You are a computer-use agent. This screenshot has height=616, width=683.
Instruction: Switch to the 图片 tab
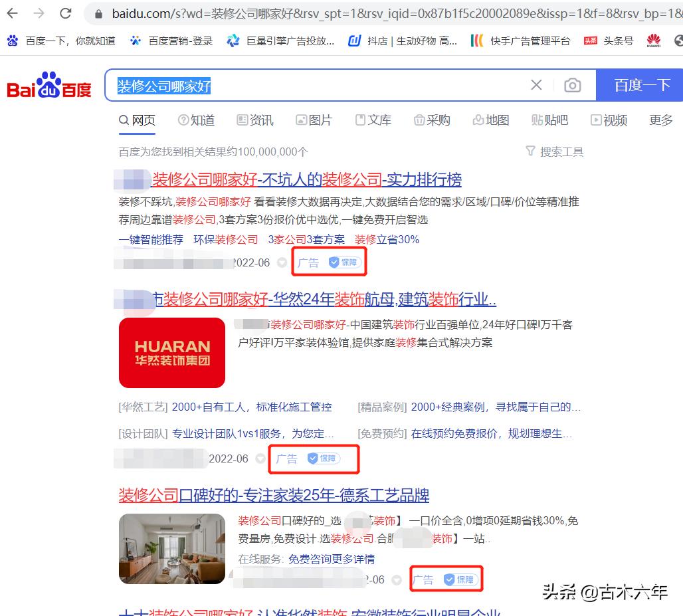(x=320, y=120)
